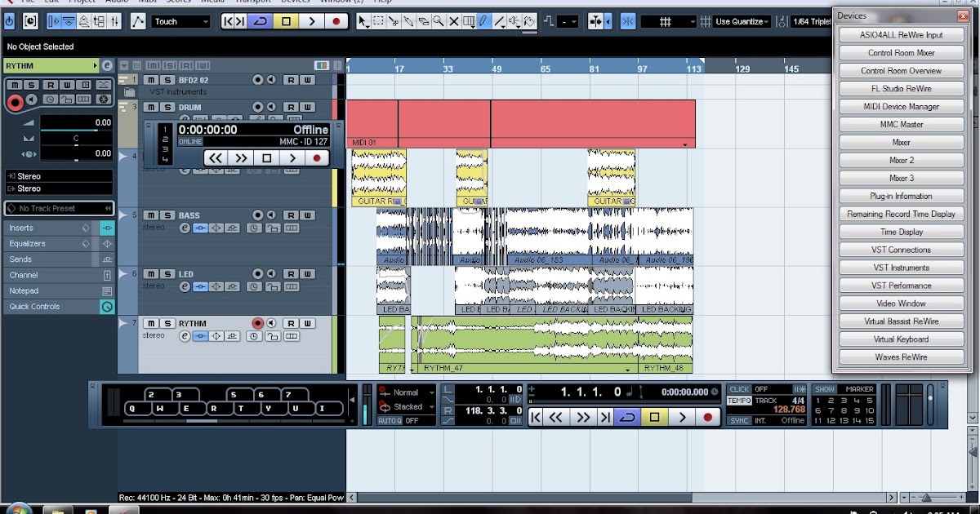Click edit channel settings 'e' beside RYTHM
The width and height of the screenshot is (980, 514).
tap(107, 65)
